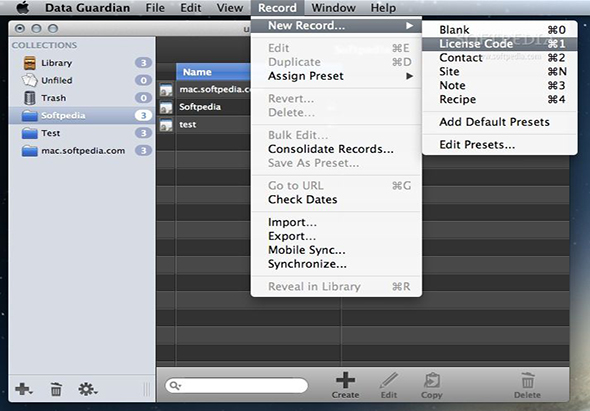Open the View menu
This screenshot has width=590, height=411.
coord(230,8)
